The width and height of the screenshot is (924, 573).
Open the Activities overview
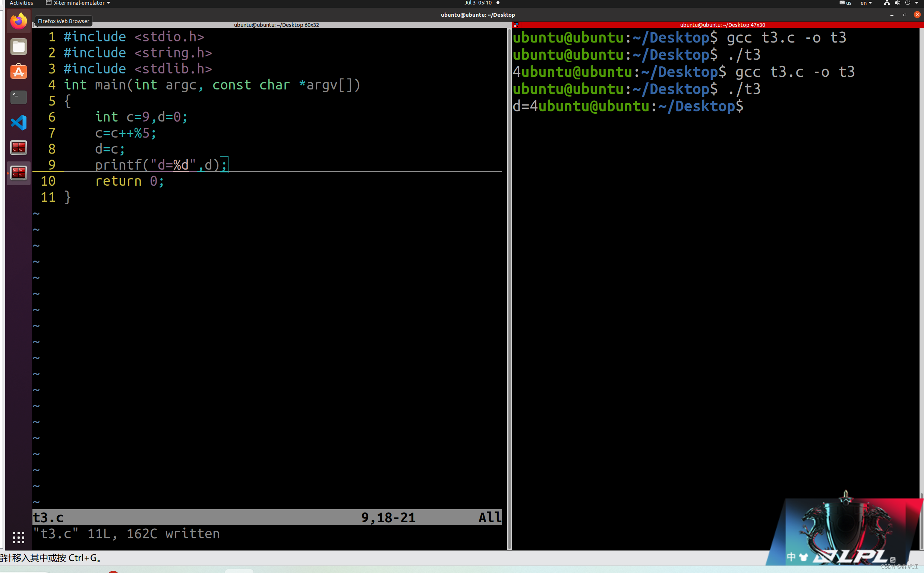(21, 3)
